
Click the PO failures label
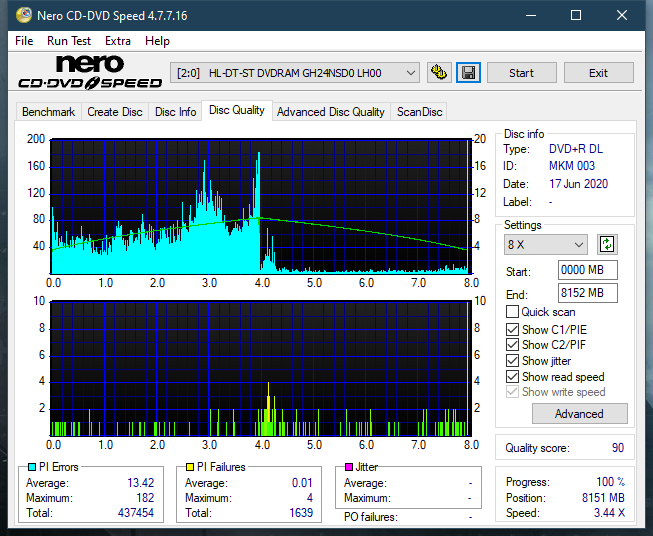click(x=371, y=517)
